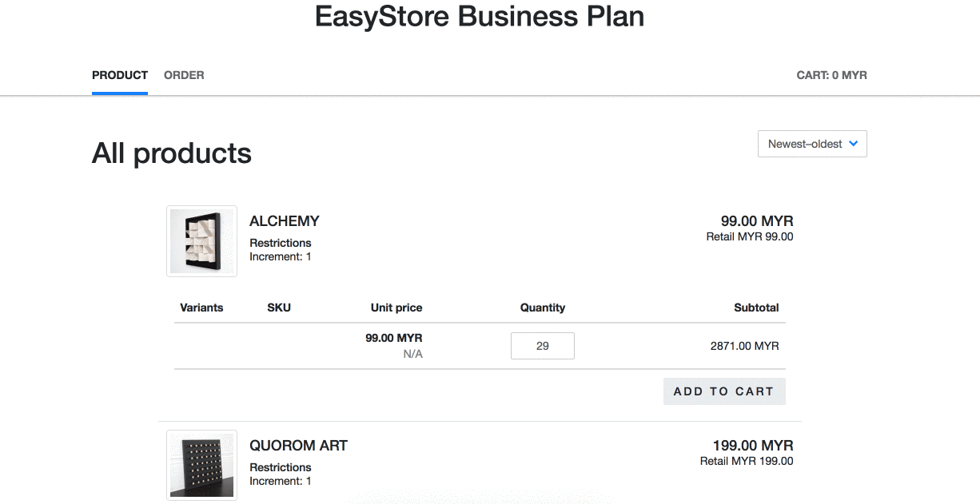Open the ORDER tab
The width and height of the screenshot is (980, 504).
tap(184, 75)
